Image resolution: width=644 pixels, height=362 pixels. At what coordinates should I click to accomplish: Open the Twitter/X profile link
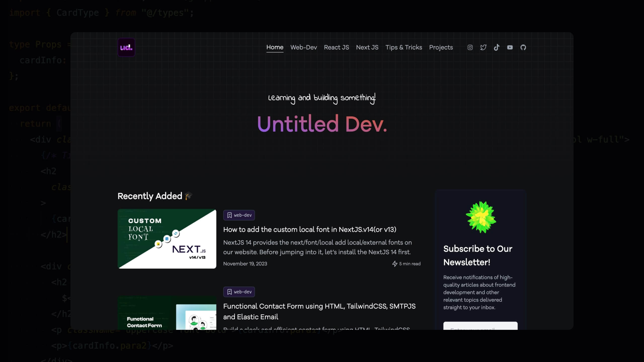(484, 47)
